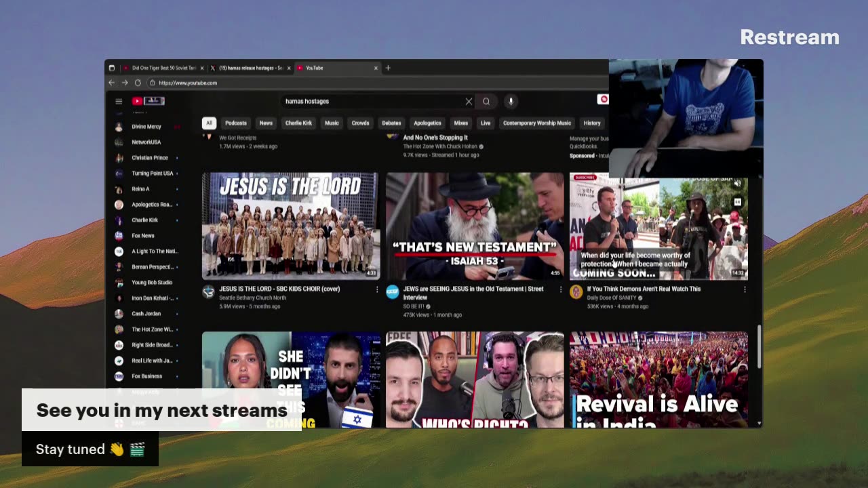Open the Fox Business channel avatar
Screen dimensions: 868x488
coord(119,376)
